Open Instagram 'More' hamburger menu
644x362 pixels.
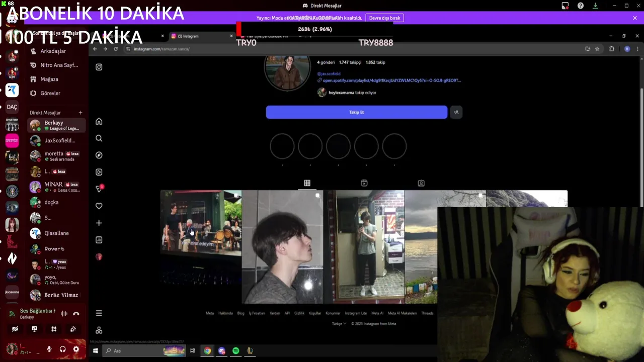point(99,313)
